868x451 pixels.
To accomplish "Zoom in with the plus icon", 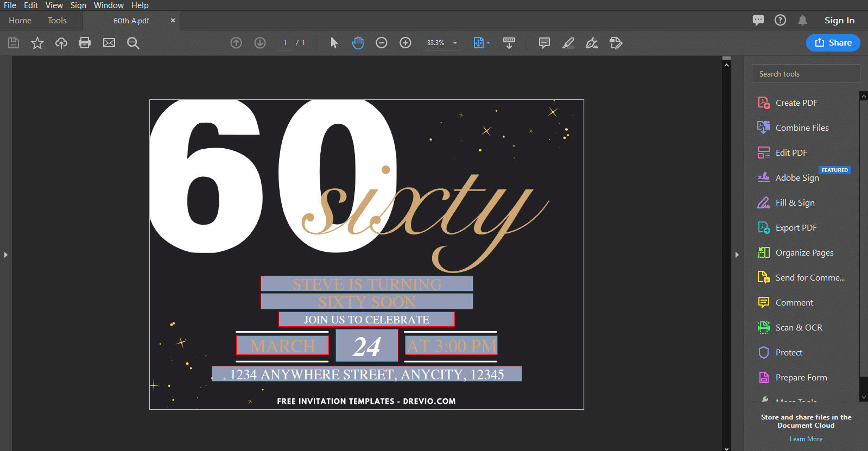I will (x=406, y=43).
